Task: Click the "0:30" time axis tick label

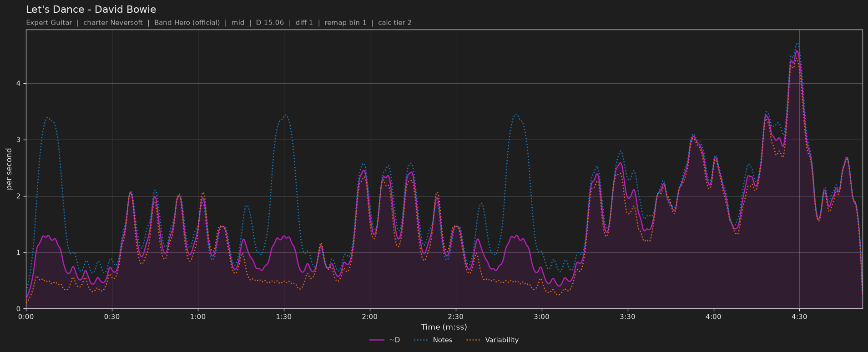Action: pos(112,317)
